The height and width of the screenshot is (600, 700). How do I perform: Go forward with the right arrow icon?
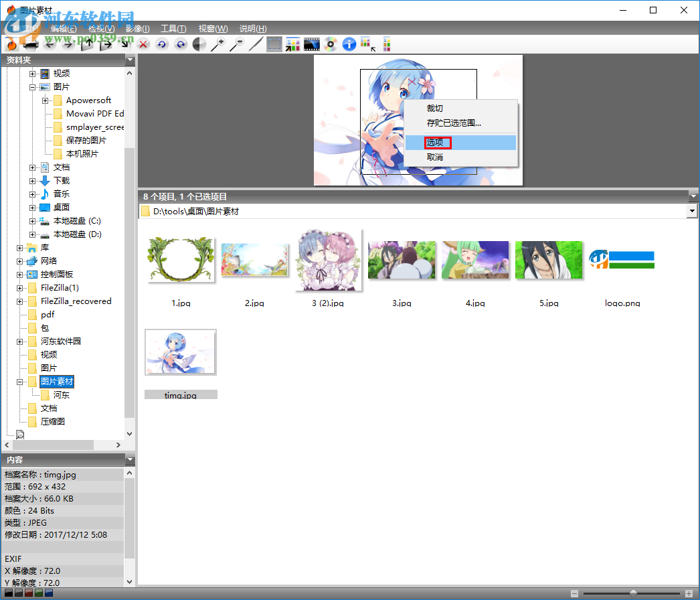68,45
